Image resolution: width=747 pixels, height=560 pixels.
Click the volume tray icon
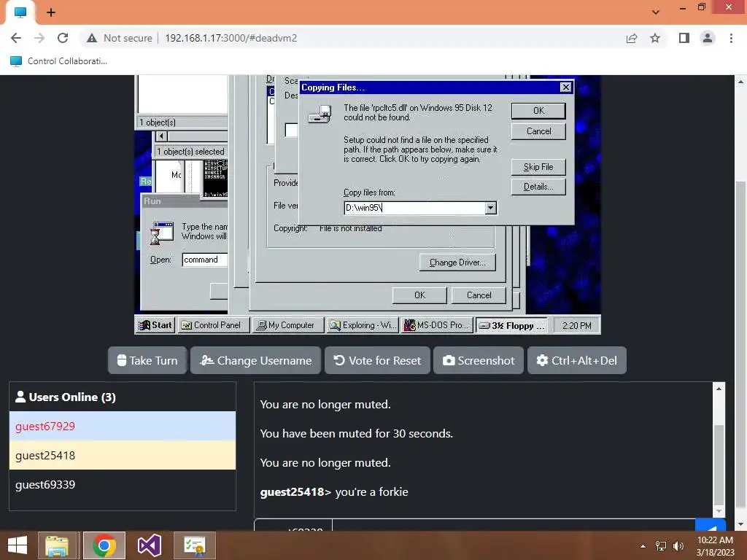click(678, 546)
